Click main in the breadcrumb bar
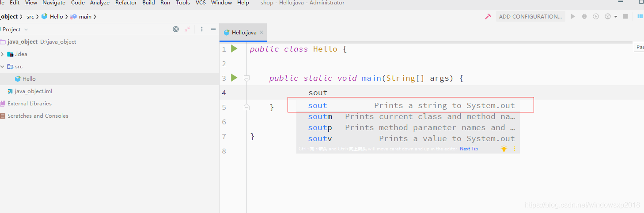 [85, 16]
